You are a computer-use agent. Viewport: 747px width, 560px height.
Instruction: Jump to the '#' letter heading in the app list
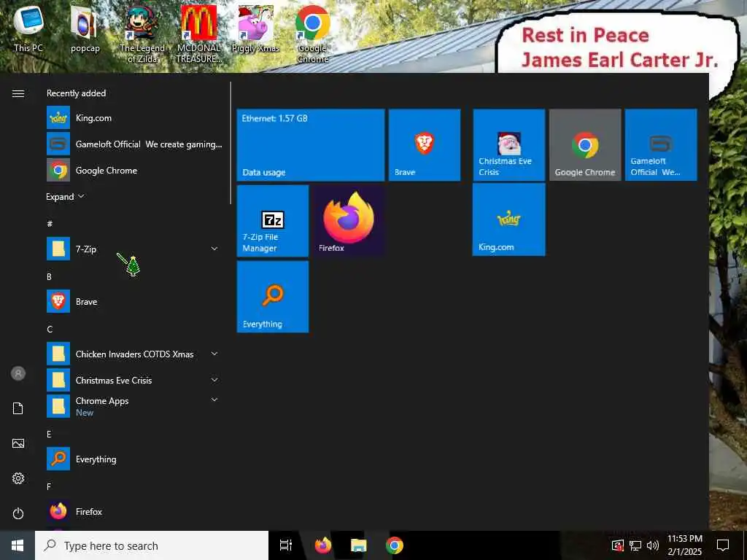[50, 223]
